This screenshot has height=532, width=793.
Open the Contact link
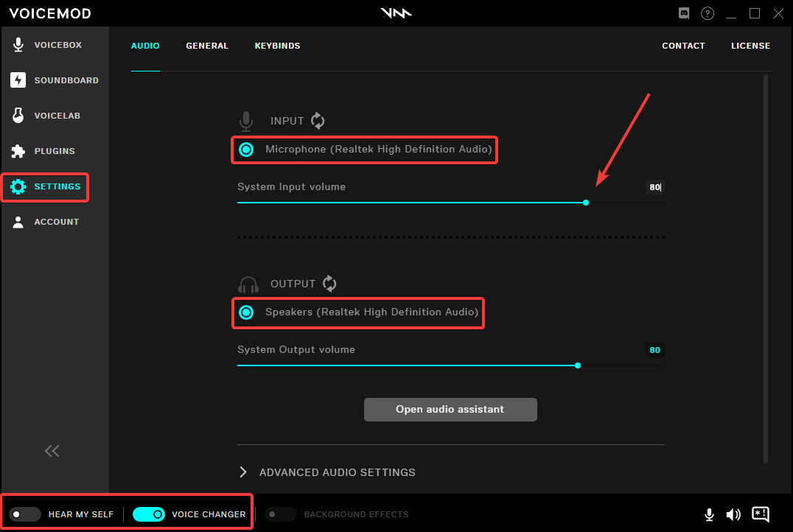click(x=683, y=46)
